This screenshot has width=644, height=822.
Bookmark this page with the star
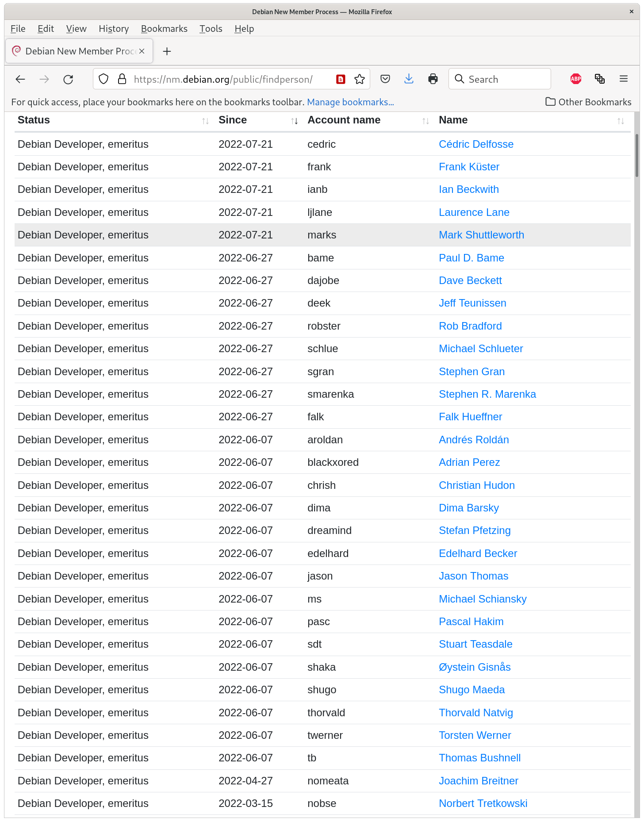(360, 79)
